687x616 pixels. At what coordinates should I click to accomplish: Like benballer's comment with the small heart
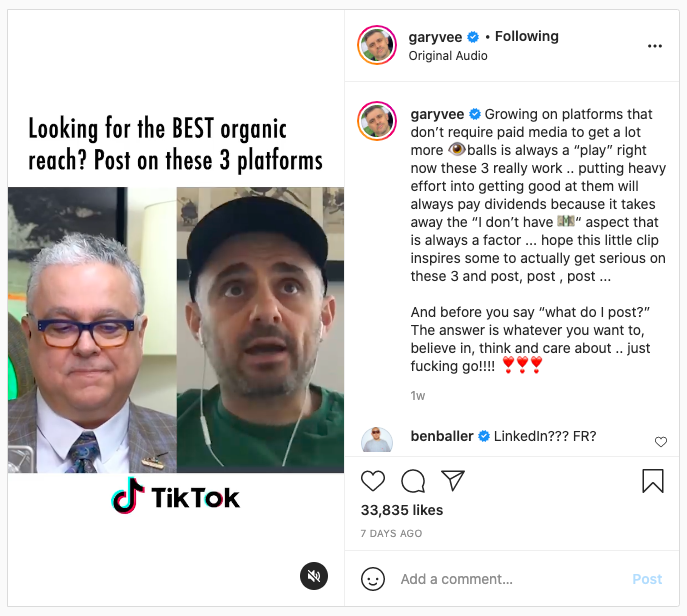coord(661,442)
